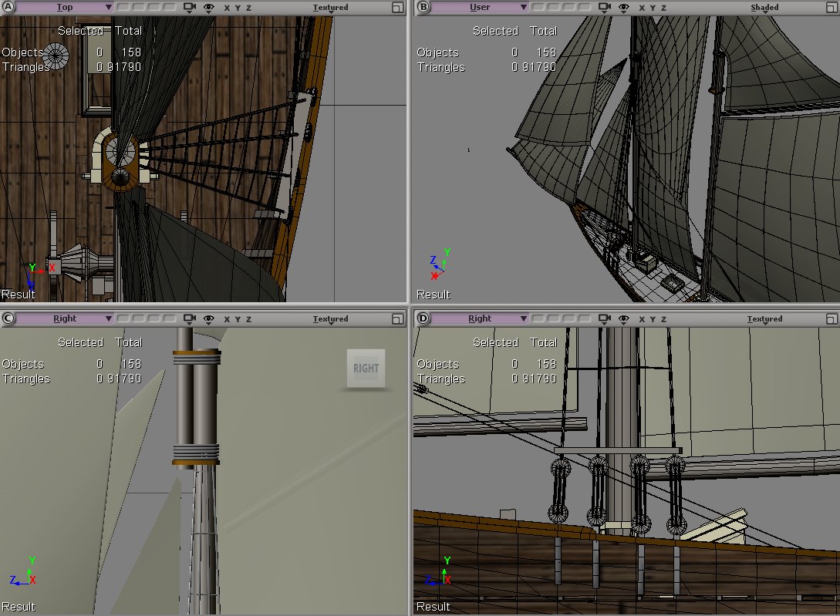The image size is (840, 616).
Task: Maximize viewport A with its resize icon
Action: (397, 8)
